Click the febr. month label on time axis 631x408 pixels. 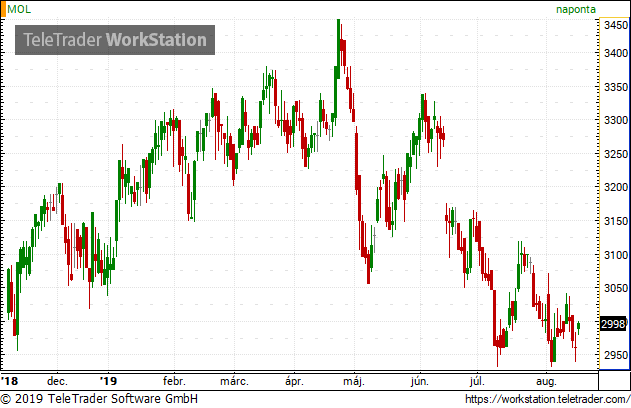pos(174,381)
